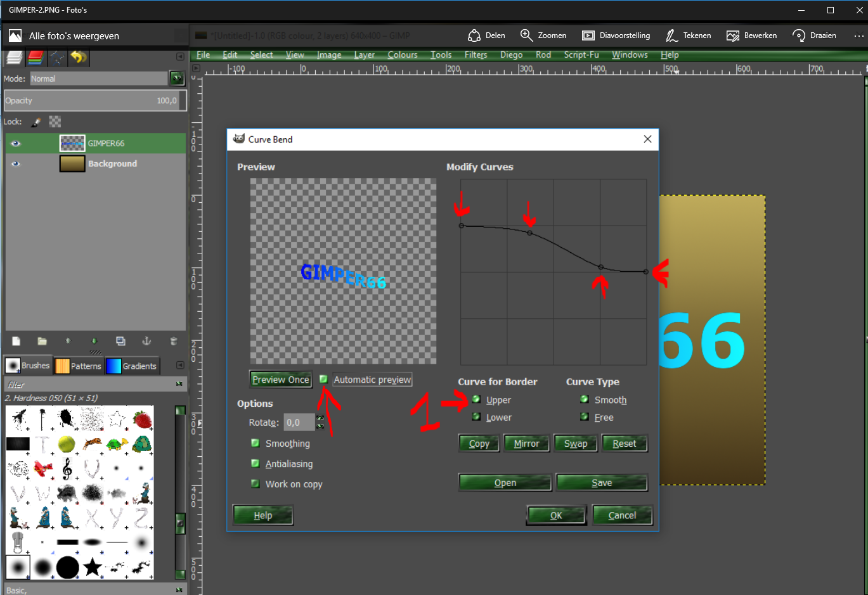This screenshot has width=868, height=595.
Task: Click the delete layer trash icon
Action: [173, 341]
